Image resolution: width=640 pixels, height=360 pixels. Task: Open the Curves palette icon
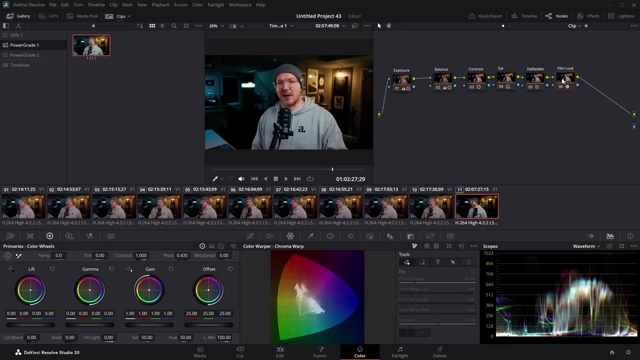[250, 236]
